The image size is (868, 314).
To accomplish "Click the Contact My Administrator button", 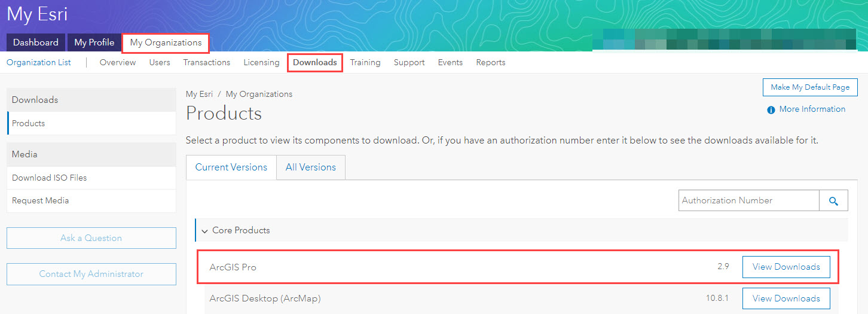I will 91,274.
